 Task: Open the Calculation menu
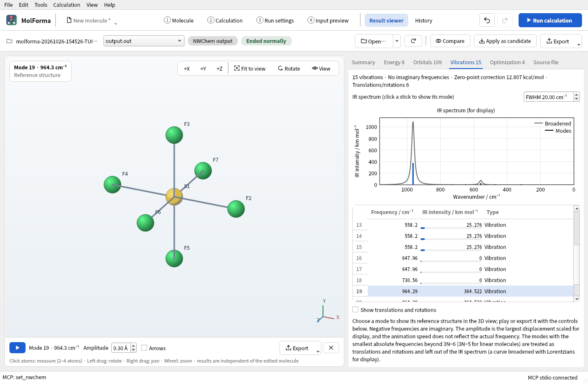click(x=66, y=5)
